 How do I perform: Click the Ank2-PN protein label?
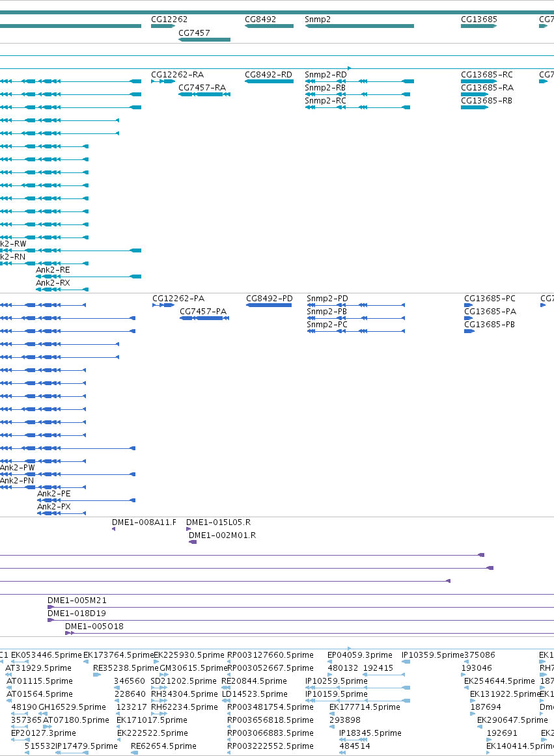click(17, 481)
